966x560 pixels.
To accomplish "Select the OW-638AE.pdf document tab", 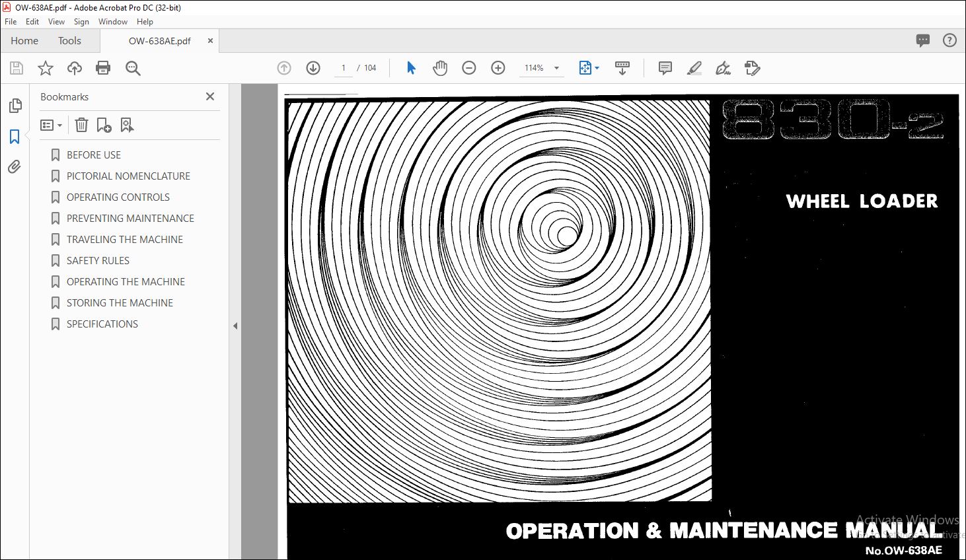I will [159, 41].
